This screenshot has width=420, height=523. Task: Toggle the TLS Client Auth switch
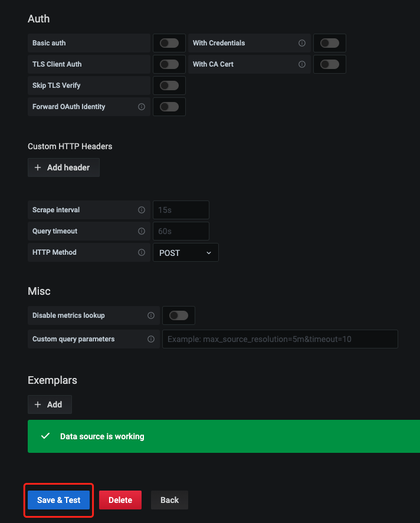point(169,64)
